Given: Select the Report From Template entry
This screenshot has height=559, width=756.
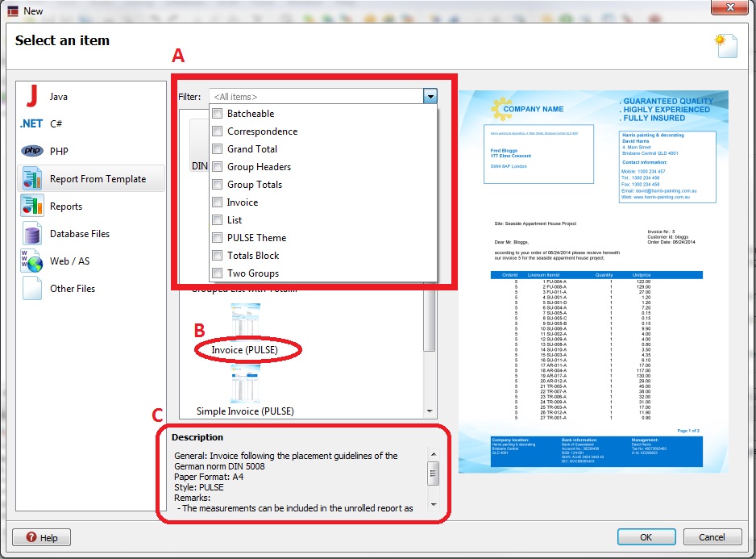Looking at the screenshot, I should pyautogui.click(x=92, y=178).
